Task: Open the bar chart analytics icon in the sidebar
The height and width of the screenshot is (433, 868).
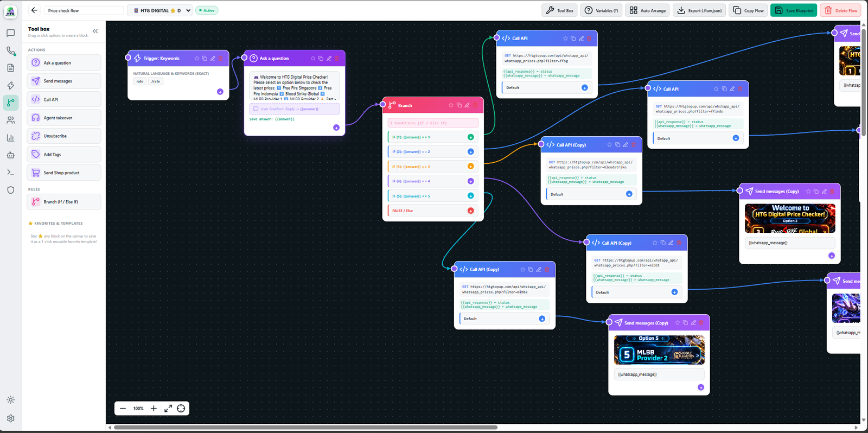Action: (x=10, y=138)
